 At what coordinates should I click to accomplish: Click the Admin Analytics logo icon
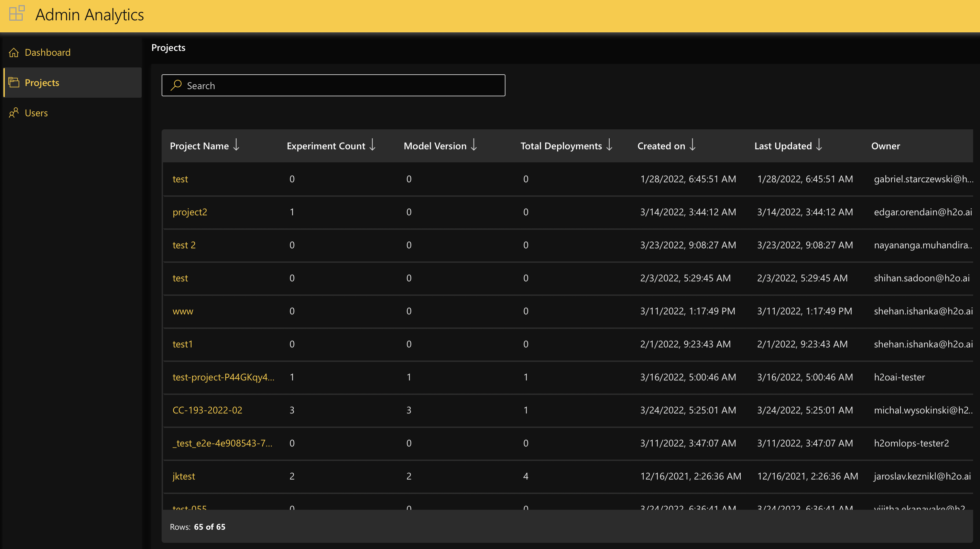pos(17,13)
